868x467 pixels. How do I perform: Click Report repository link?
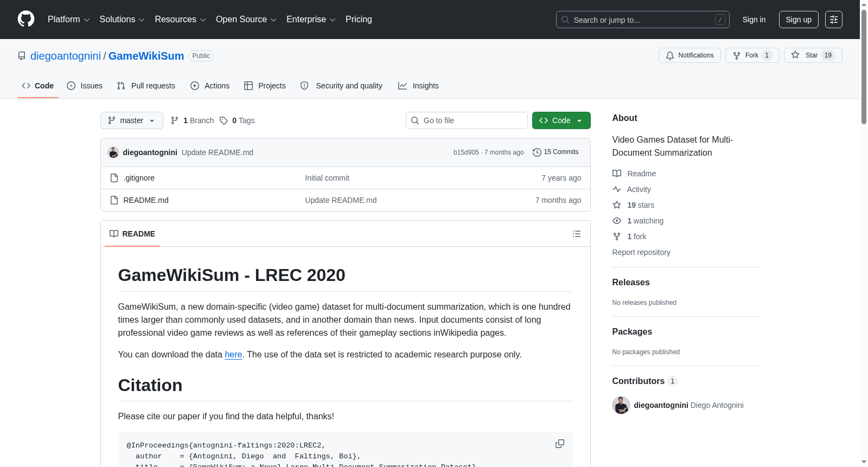(641, 252)
